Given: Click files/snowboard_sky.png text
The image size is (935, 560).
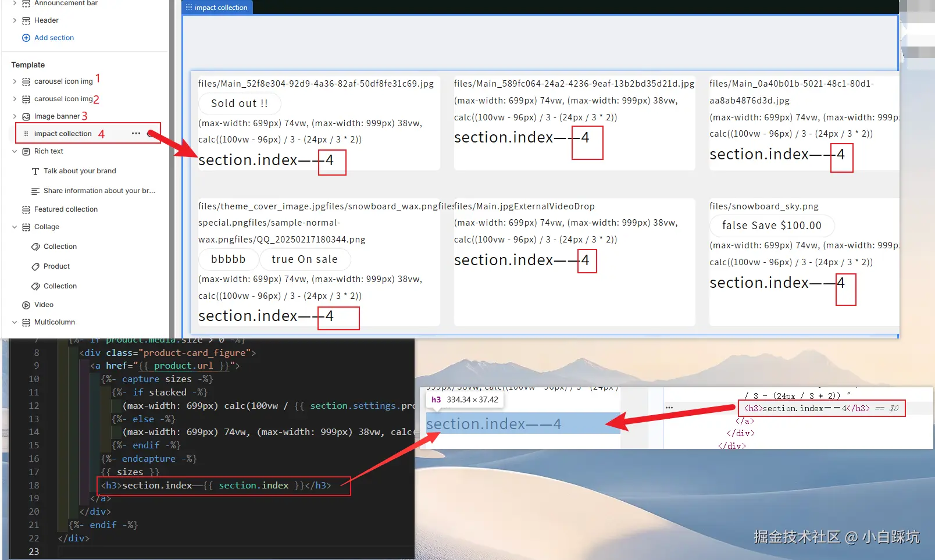Looking at the screenshot, I should click(763, 206).
